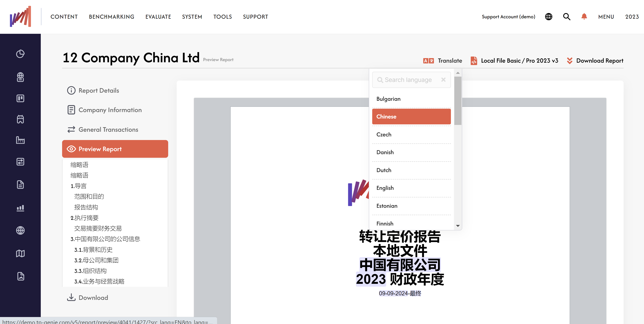Open the language globe icon in the header

(x=548, y=17)
